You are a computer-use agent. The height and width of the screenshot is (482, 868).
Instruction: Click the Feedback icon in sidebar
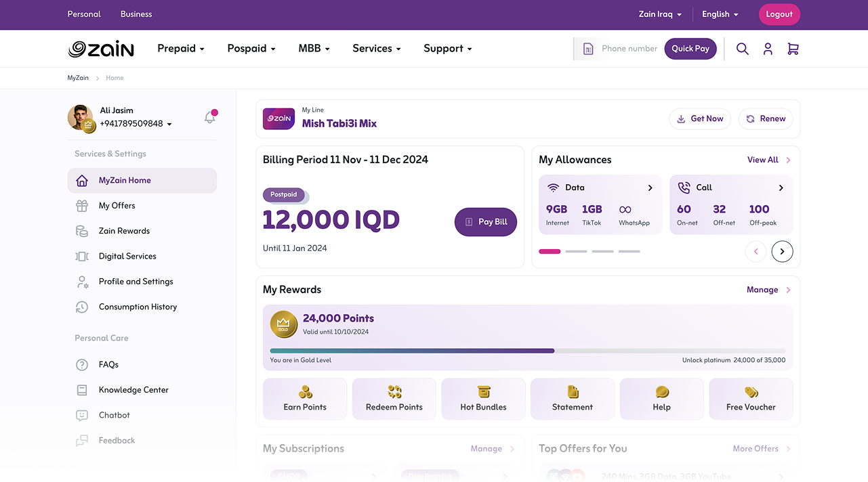82,441
